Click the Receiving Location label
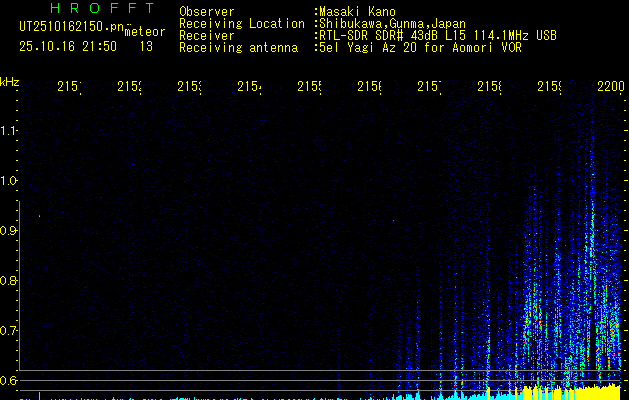Screen dimensions: 629x400 (x=242, y=24)
